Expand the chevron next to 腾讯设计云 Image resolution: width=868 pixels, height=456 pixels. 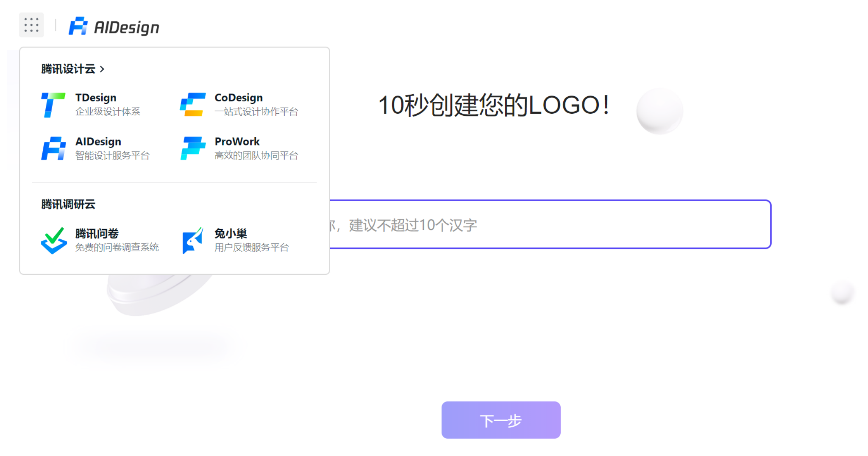pyautogui.click(x=102, y=69)
